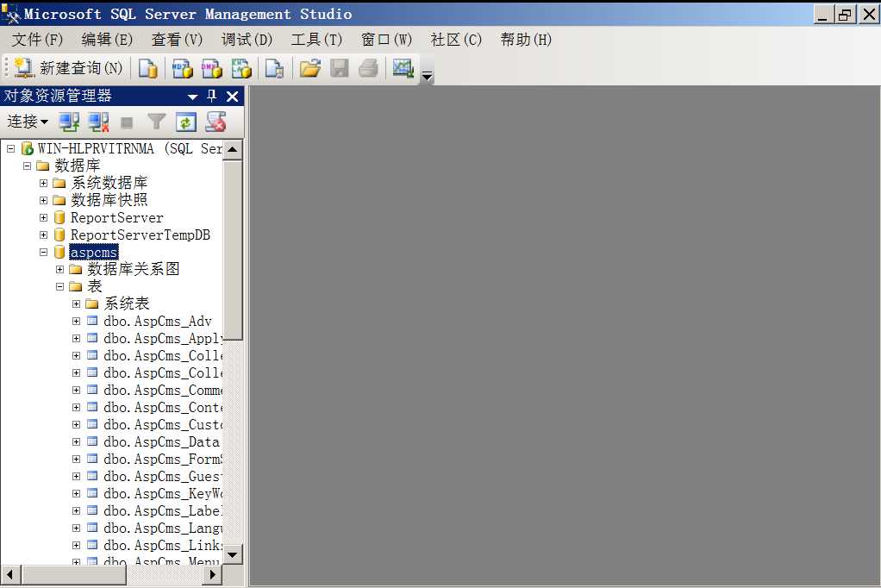The image size is (881, 588).
Task: Click the tree vertical scrollbar down arrow
Action: pyautogui.click(x=233, y=555)
